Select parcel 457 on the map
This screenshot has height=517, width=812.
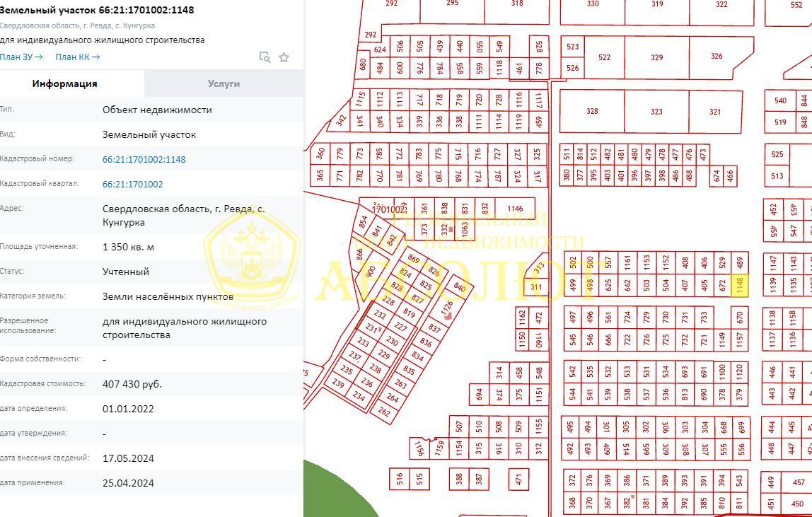(x=799, y=482)
